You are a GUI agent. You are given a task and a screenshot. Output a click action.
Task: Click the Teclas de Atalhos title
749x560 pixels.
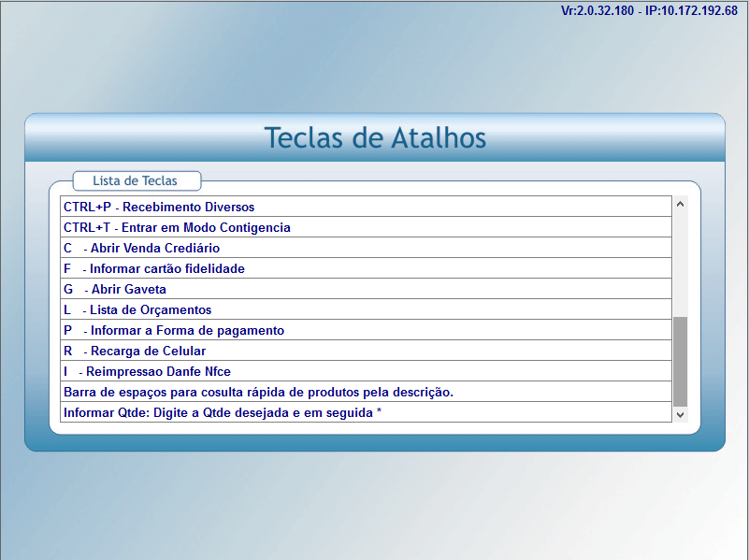(x=375, y=138)
